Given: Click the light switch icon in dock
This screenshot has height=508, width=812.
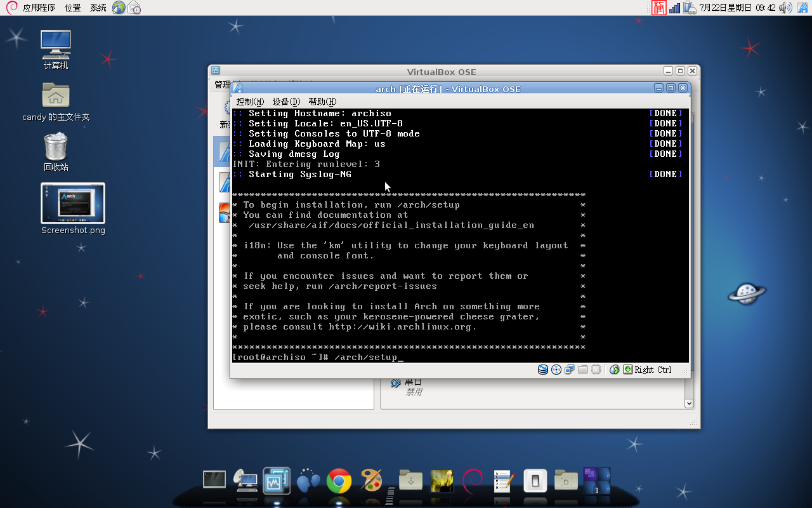Looking at the screenshot, I should (535, 481).
